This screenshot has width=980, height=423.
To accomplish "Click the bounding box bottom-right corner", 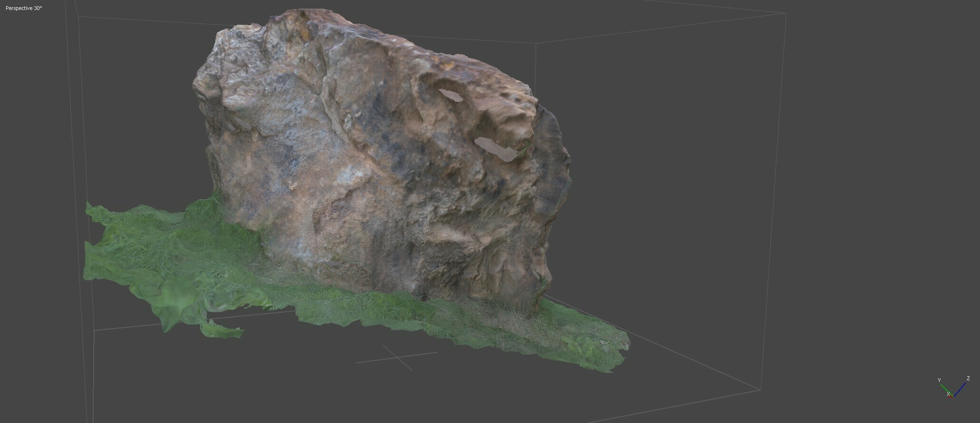I will tap(761, 390).
